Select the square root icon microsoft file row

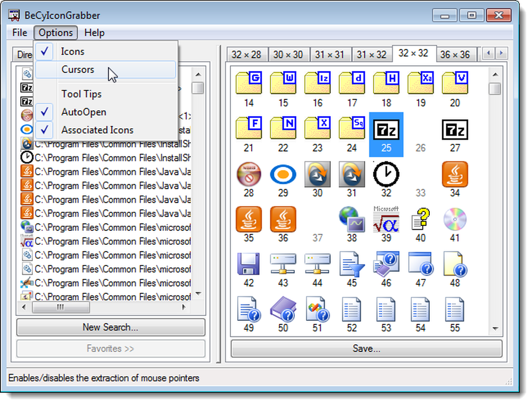click(x=105, y=242)
